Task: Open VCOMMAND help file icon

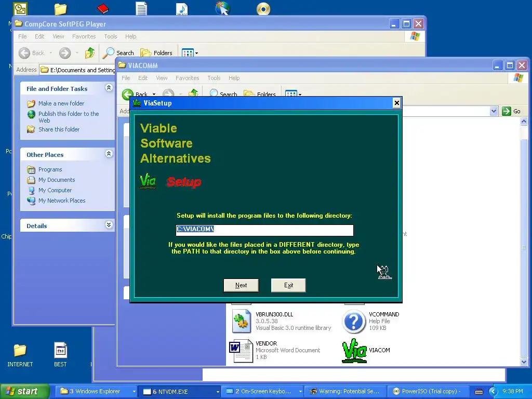Action: [x=353, y=321]
